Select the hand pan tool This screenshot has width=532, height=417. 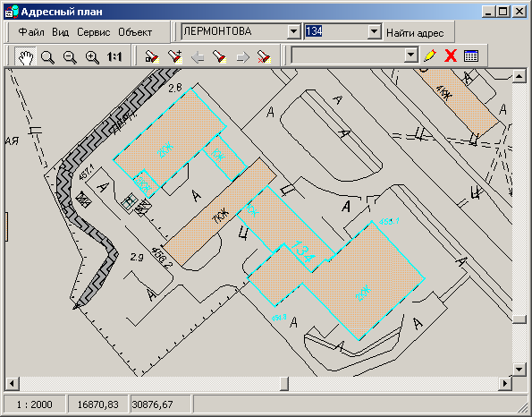26,56
